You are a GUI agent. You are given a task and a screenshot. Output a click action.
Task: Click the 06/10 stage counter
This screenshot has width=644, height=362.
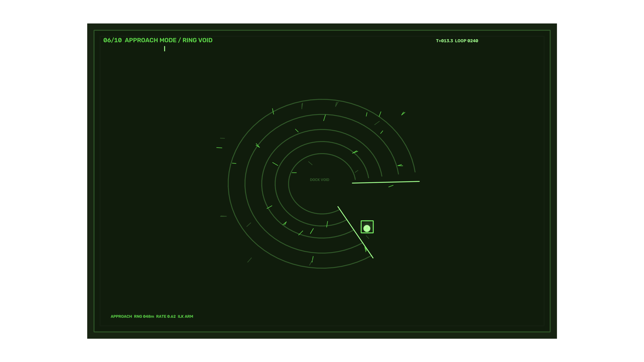point(113,40)
